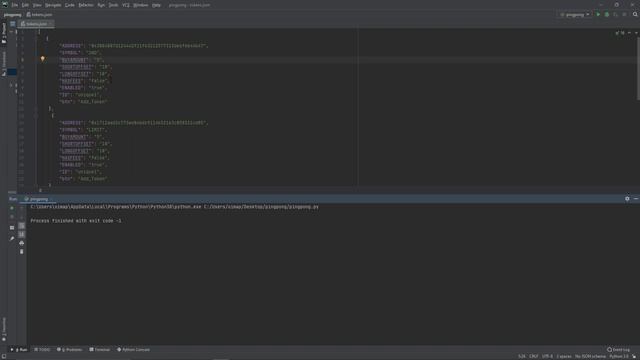Open the Terminal tool window button
Image resolution: width=640 pixels, height=360 pixels.
(100, 350)
